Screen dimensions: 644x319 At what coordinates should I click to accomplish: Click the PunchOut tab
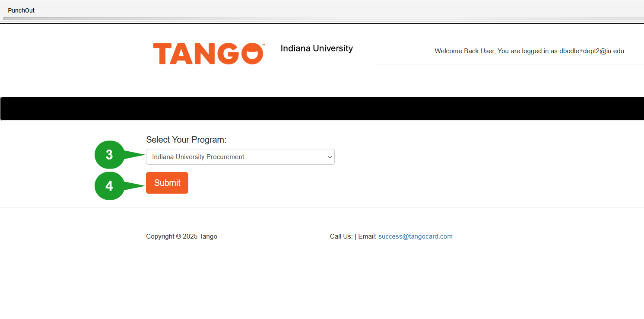21,10
